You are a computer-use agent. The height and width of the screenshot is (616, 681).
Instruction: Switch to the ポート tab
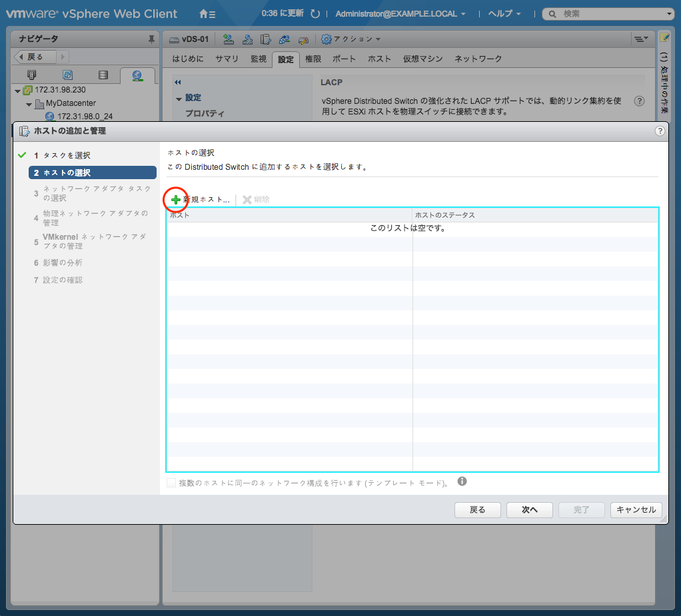344,59
